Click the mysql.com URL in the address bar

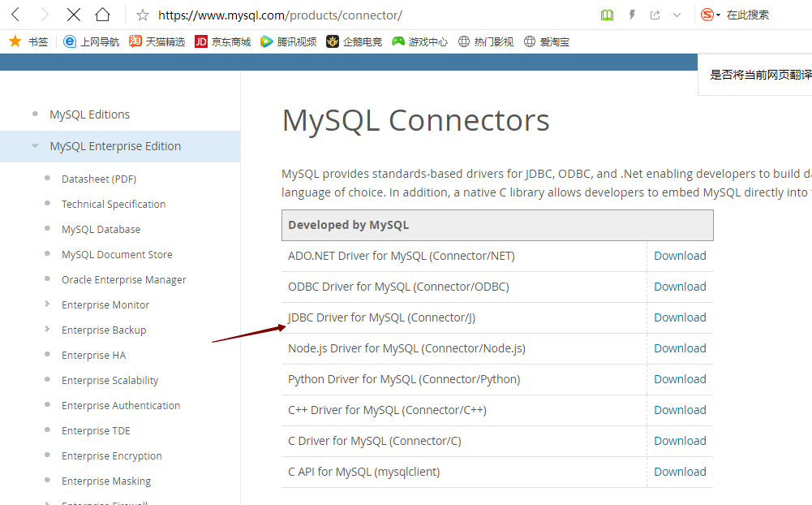(280, 15)
